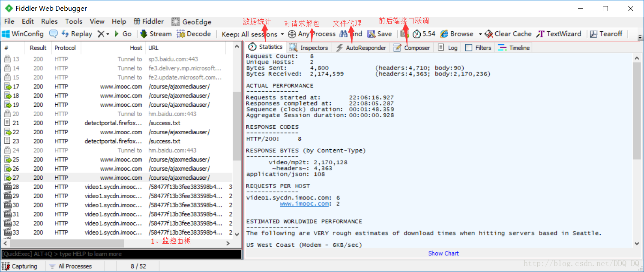Image resolution: width=644 pixels, height=272 pixels.
Task: Toggle the Decode option in the toolbar
Action: (194, 34)
